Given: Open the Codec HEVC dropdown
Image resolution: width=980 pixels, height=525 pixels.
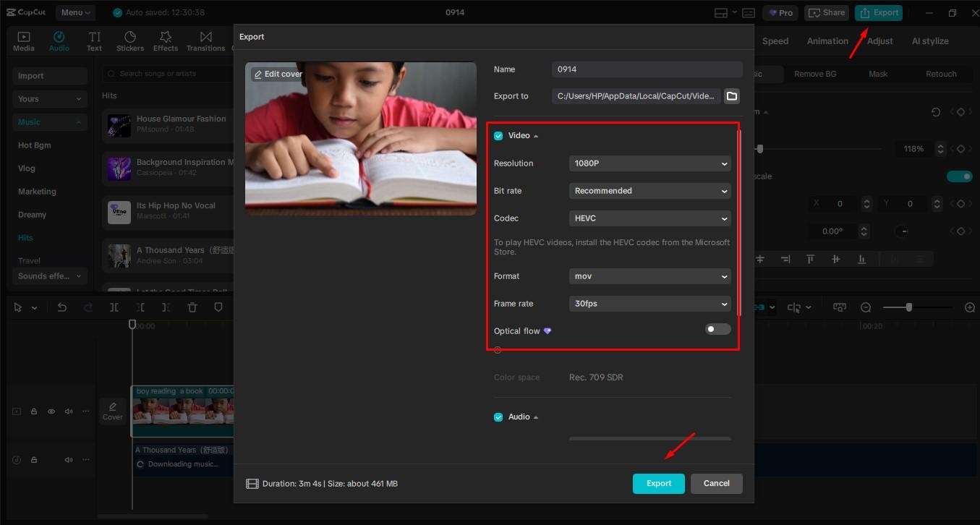Looking at the screenshot, I should [x=649, y=218].
